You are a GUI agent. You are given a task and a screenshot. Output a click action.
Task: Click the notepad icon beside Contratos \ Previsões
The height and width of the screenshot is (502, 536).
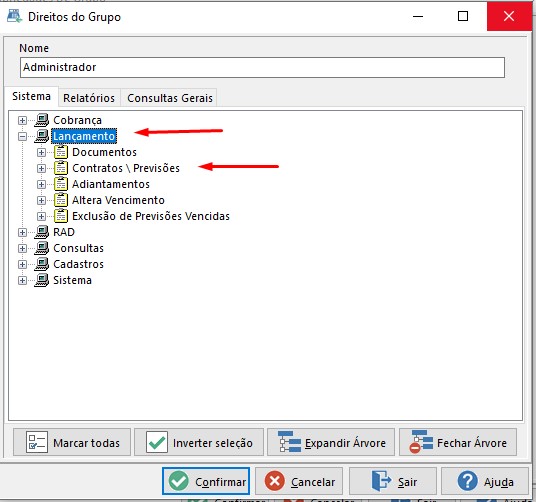point(61,168)
